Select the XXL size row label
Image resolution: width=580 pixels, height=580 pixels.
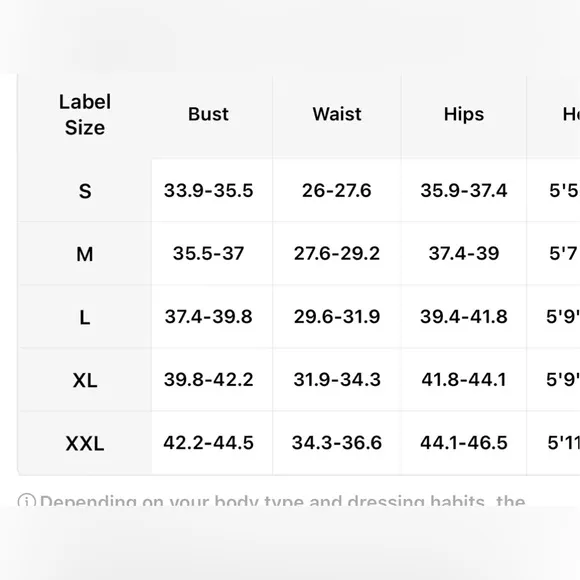click(x=85, y=444)
